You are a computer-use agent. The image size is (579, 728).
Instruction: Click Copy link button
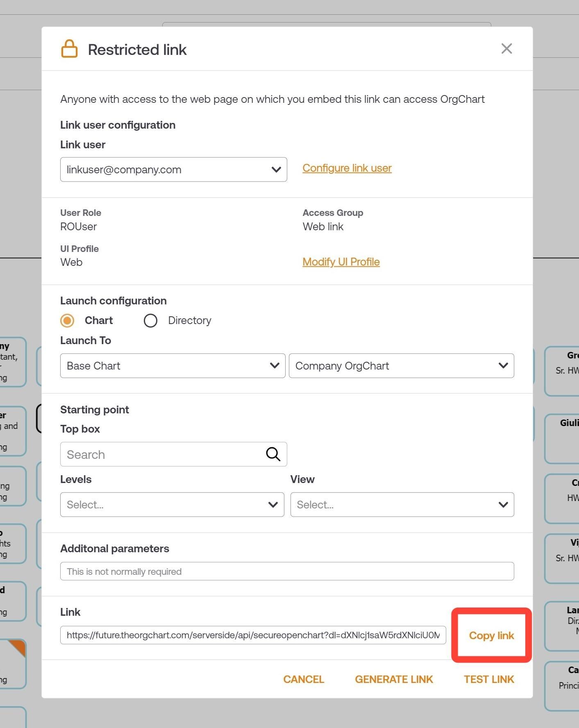491,635
